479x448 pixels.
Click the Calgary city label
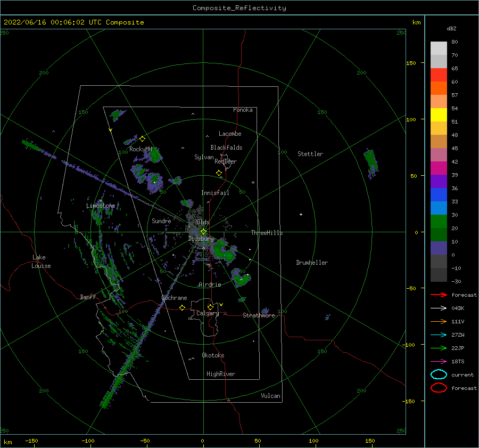coord(208,313)
